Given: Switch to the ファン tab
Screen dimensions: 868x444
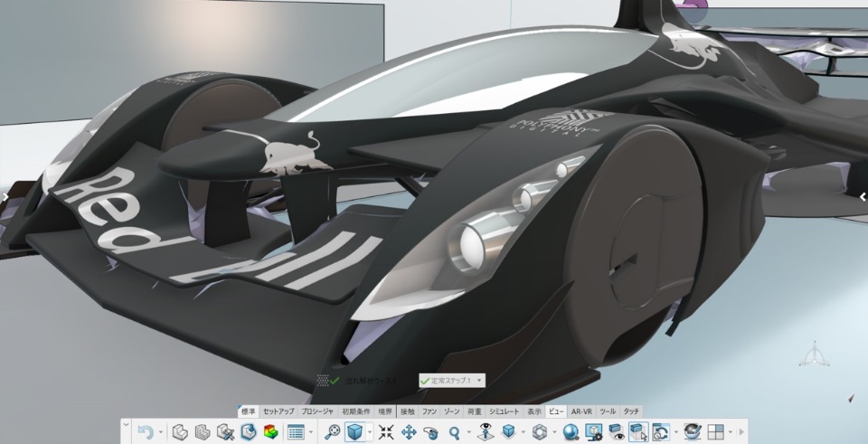Looking at the screenshot, I should 429,411.
